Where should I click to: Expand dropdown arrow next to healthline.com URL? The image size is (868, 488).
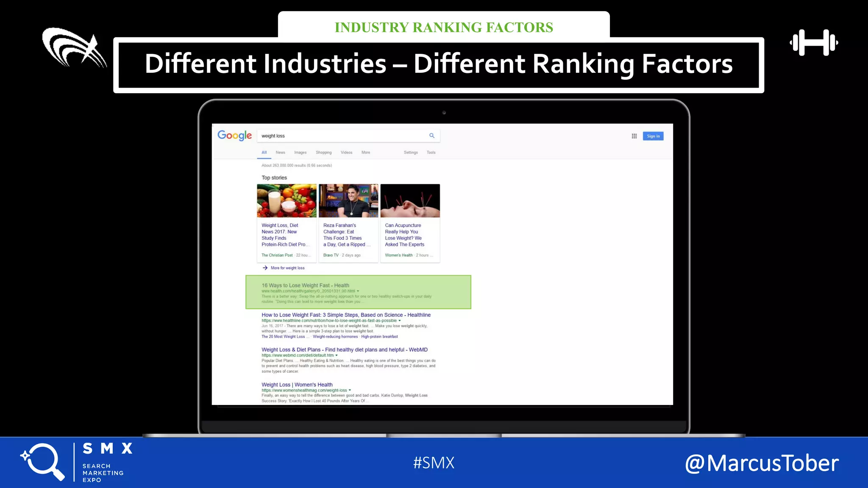(400, 321)
